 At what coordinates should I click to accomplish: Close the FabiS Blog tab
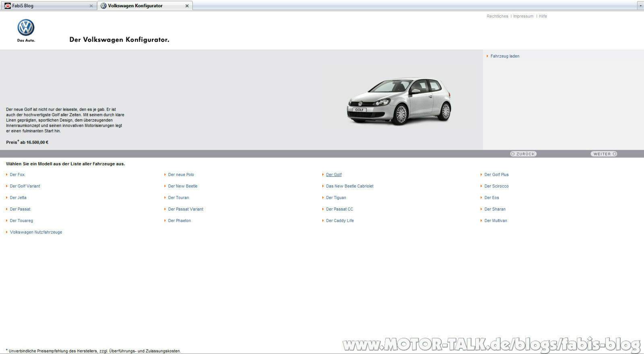pos(91,6)
